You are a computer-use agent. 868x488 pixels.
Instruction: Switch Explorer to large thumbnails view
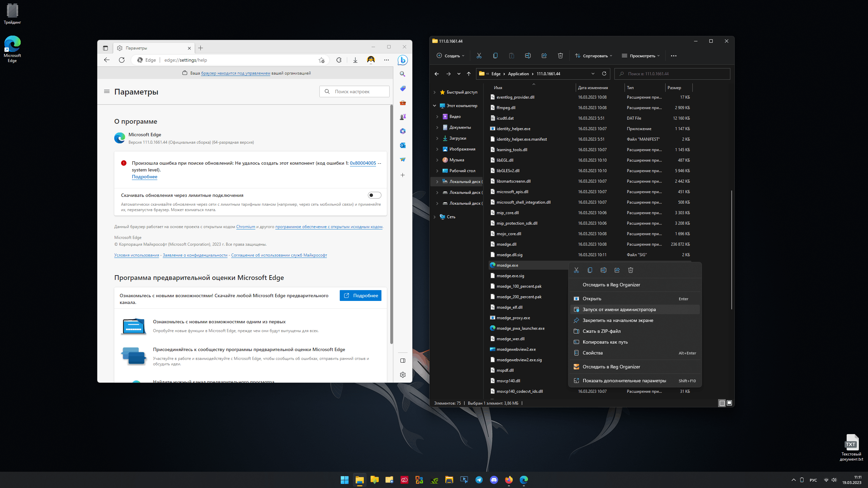pos(729,403)
